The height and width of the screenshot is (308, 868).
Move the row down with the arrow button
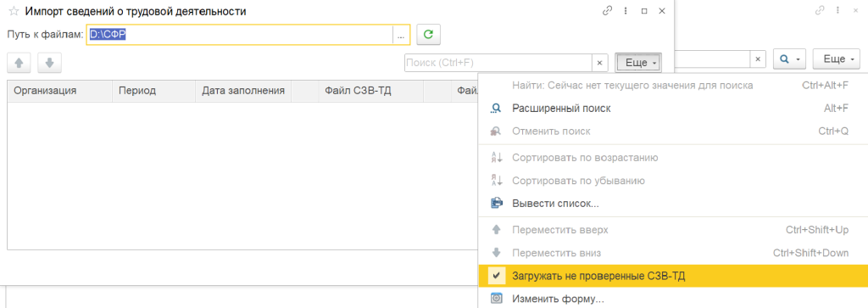point(49,63)
